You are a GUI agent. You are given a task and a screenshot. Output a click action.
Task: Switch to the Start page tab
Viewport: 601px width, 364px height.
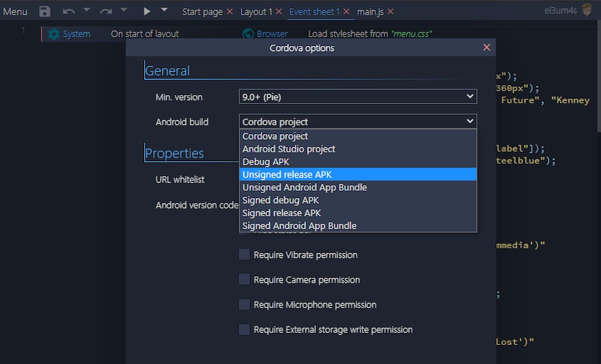(202, 12)
